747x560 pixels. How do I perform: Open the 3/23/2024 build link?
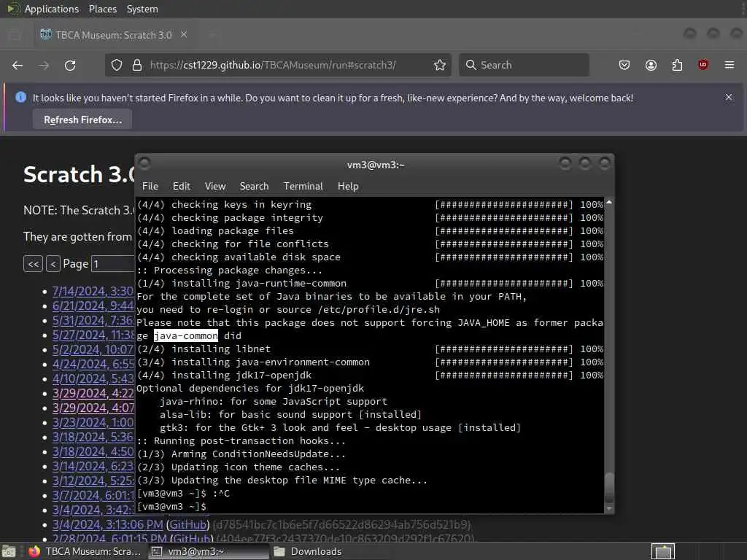click(93, 423)
